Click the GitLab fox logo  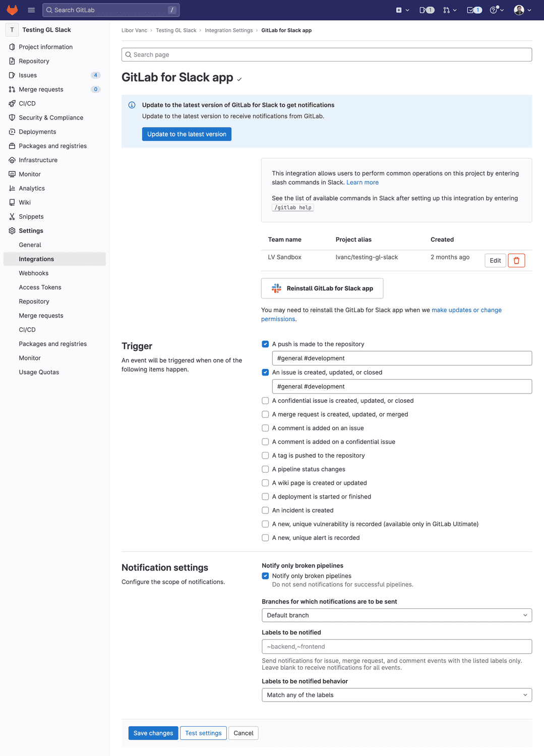pos(12,10)
